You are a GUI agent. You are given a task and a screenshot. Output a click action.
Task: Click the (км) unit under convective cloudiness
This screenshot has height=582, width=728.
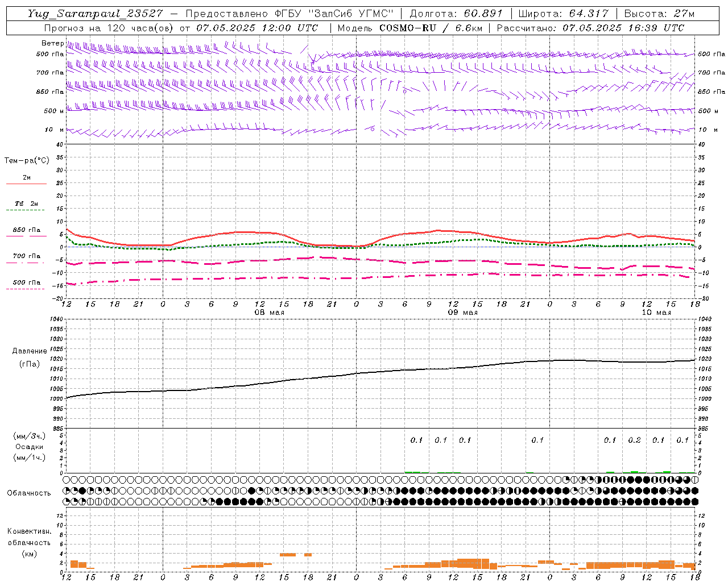(x=29, y=554)
